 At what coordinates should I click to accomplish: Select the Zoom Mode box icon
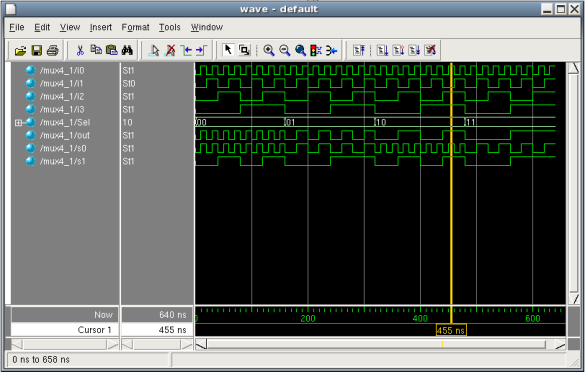244,50
